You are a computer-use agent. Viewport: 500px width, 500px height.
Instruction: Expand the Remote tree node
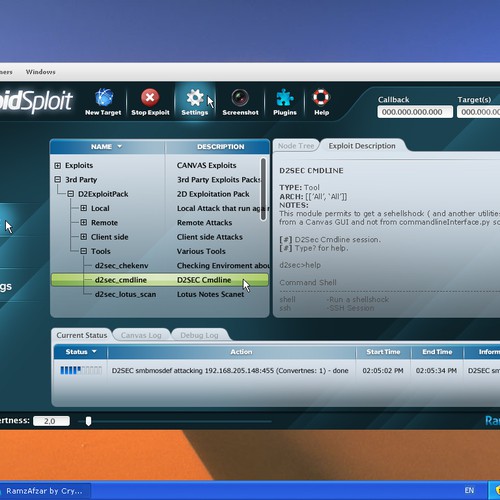tap(84, 222)
